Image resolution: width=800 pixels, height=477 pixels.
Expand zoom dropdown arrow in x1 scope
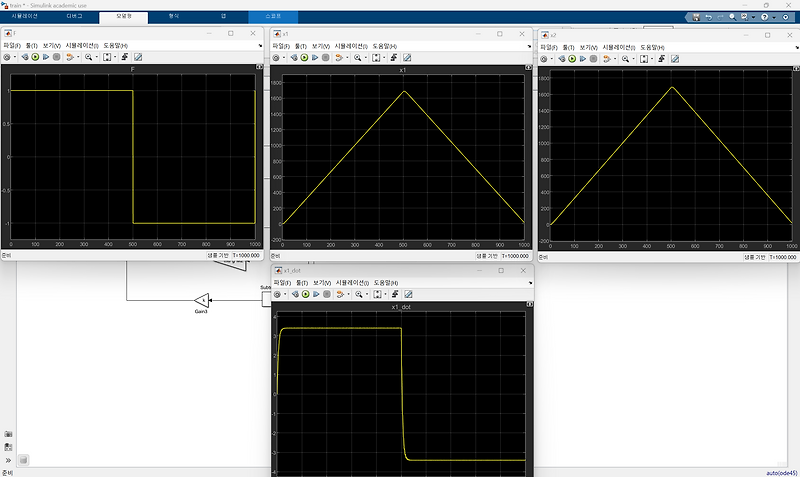point(366,58)
